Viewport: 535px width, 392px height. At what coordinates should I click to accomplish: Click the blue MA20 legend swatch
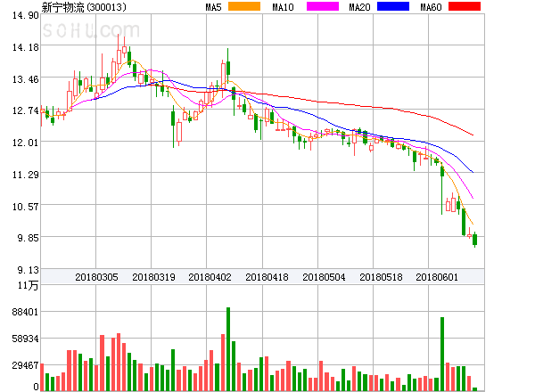coord(393,6)
